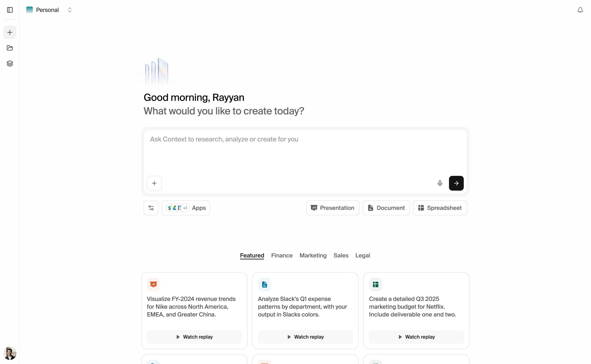Viewport: 591px width, 364px height.
Task: Switch to the Marketing tab
Action: [x=313, y=255]
